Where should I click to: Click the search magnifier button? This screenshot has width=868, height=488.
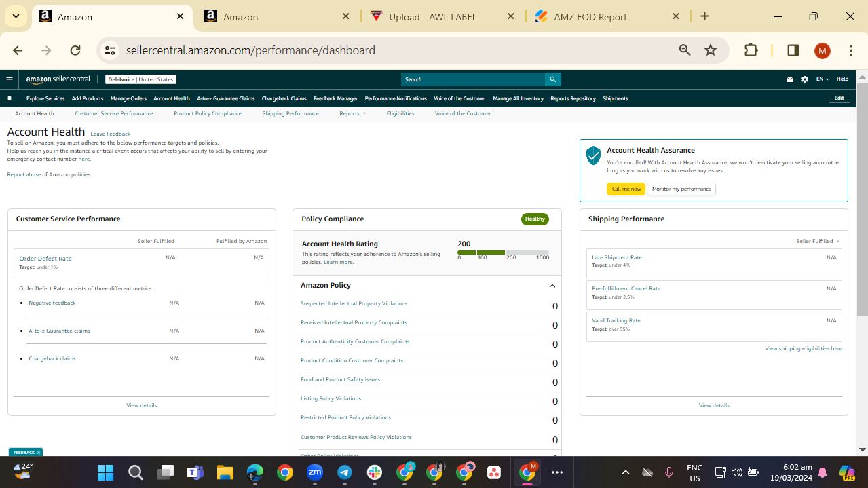(x=553, y=79)
